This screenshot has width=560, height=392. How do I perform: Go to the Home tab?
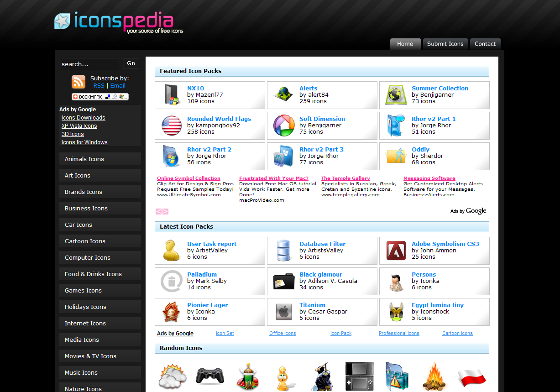click(405, 44)
